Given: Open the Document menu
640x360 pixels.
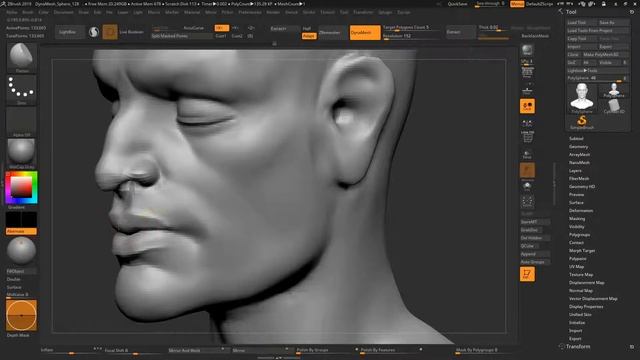Looking at the screenshot, I should (64, 12).
